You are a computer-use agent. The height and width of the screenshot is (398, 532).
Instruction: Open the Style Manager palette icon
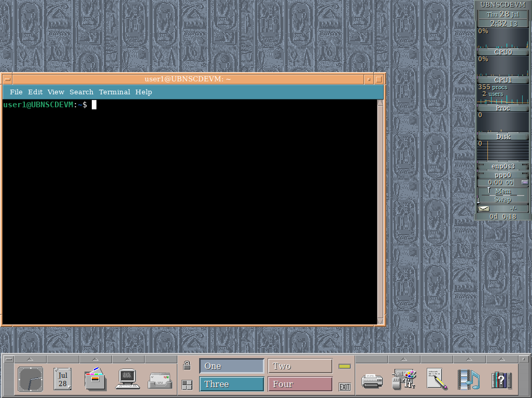[x=405, y=380]
